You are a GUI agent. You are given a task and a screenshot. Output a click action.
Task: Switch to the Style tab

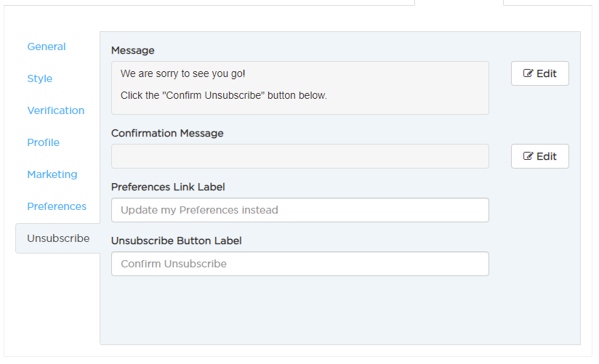[40, 78]
